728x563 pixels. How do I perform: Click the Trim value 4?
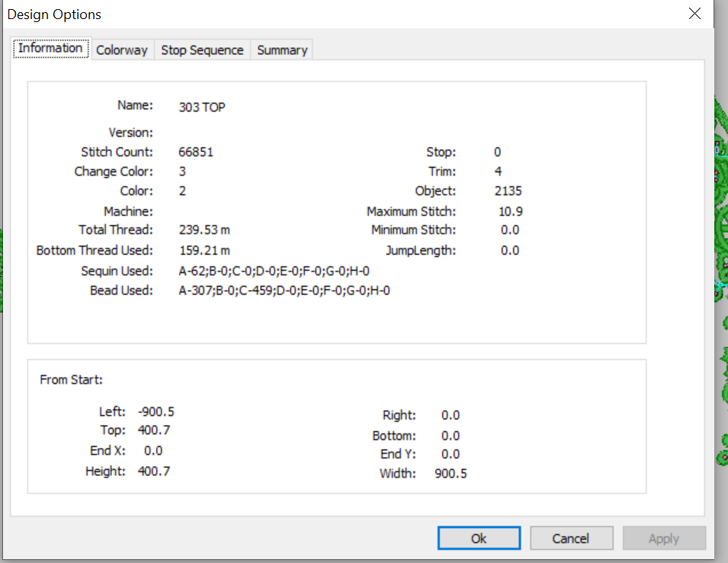[499, 172]
